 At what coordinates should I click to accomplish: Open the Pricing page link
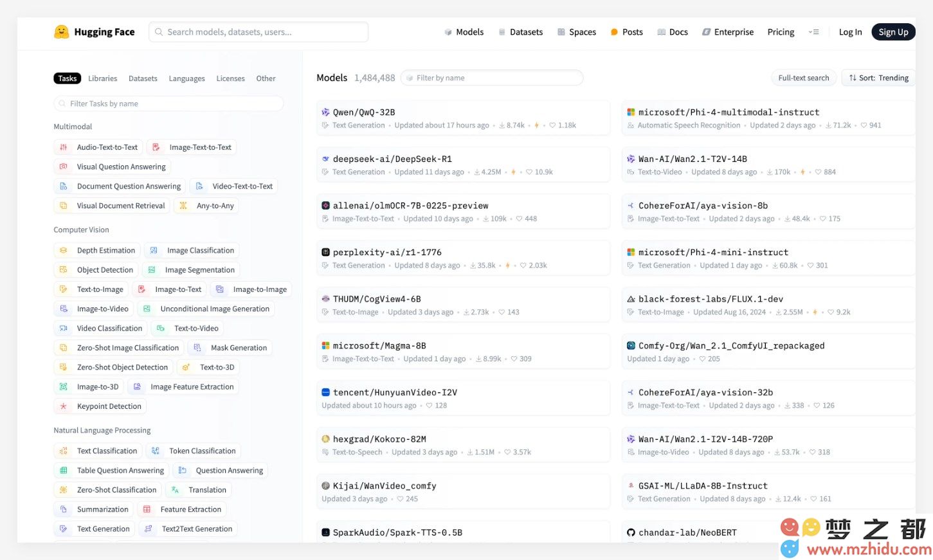pyautogui.click(x=781, y=32)
